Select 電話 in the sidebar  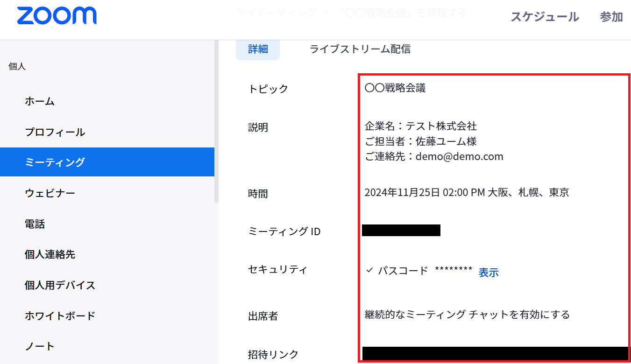pos(35,224)
